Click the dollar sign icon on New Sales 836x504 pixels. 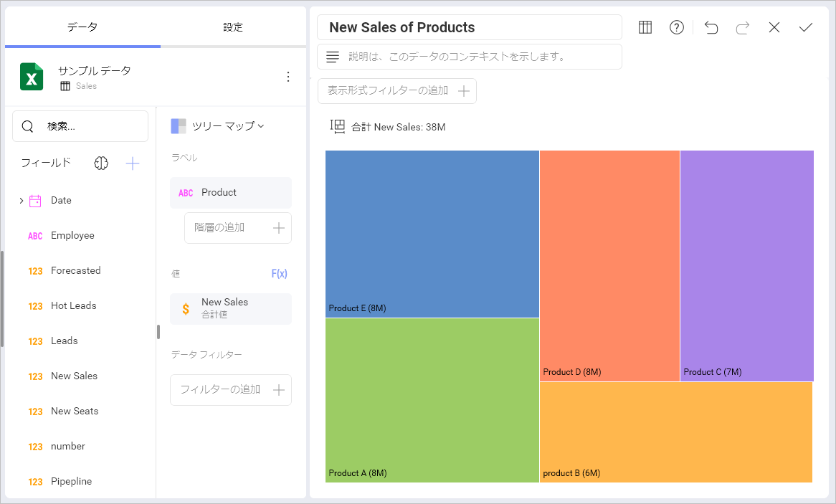(x=186, y=309)
